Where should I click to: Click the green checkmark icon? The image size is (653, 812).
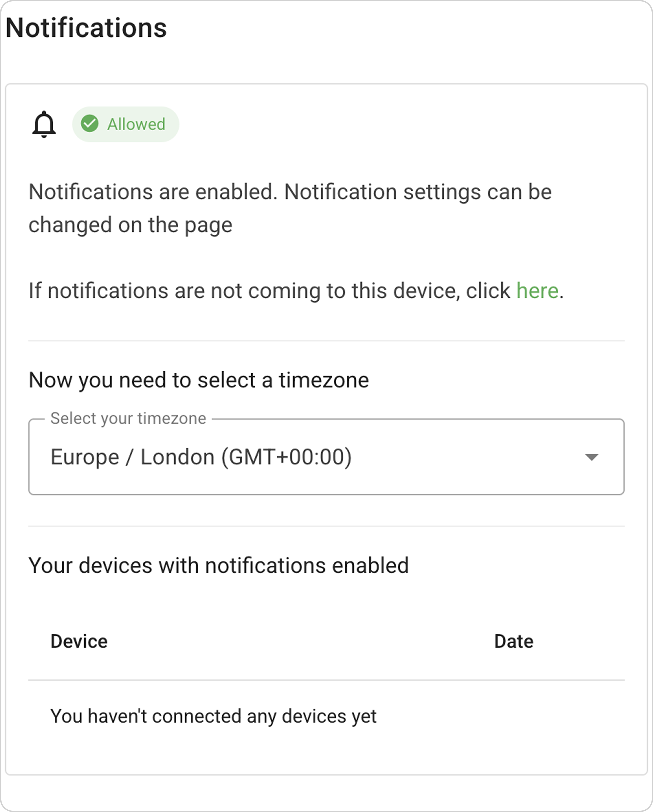90,124
